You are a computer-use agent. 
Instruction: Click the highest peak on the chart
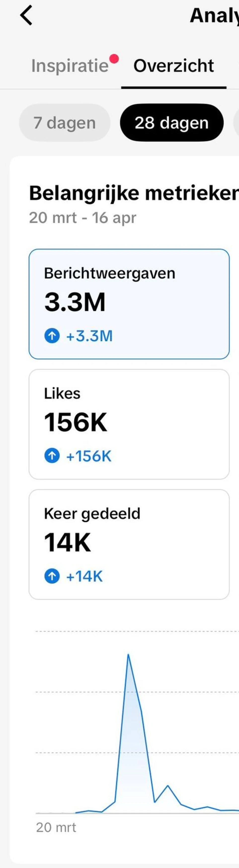click(128, 655)
